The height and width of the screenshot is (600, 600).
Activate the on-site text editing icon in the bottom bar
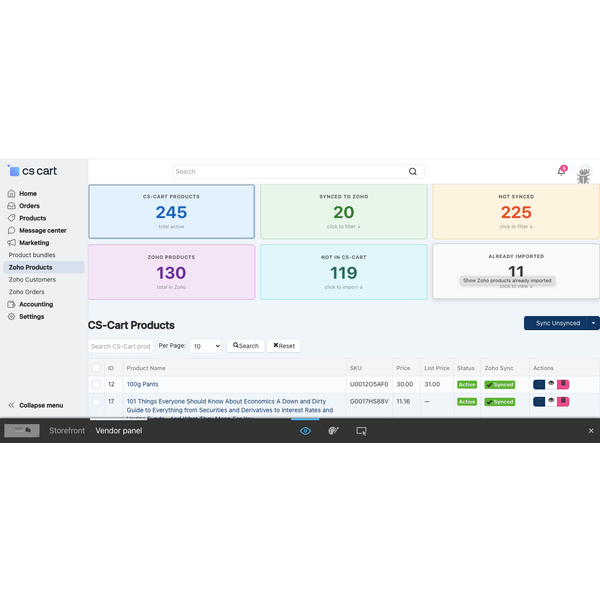click(361, 431)
